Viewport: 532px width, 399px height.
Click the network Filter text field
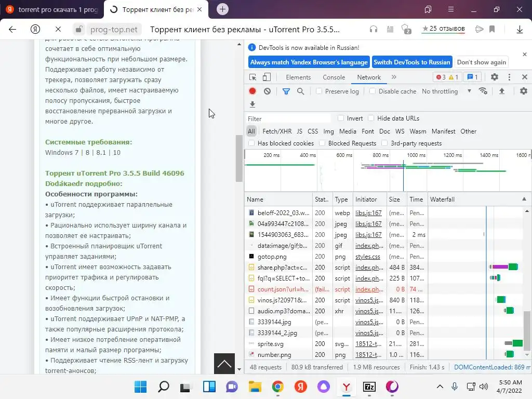[288, 118]
